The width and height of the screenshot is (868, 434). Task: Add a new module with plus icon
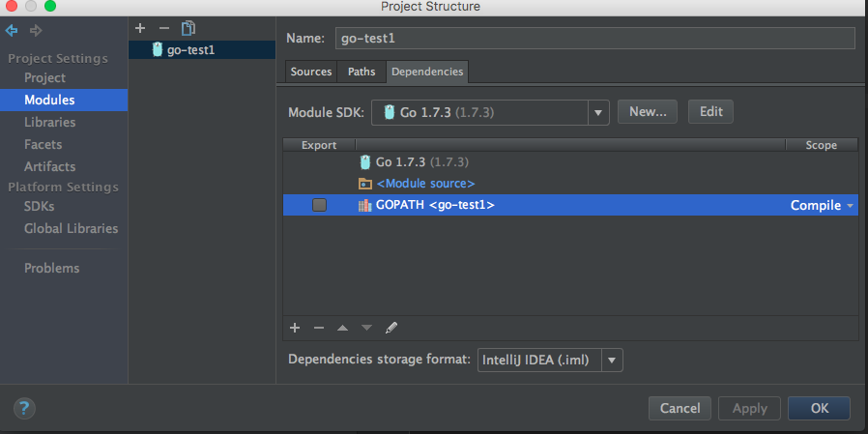(140, 28)
